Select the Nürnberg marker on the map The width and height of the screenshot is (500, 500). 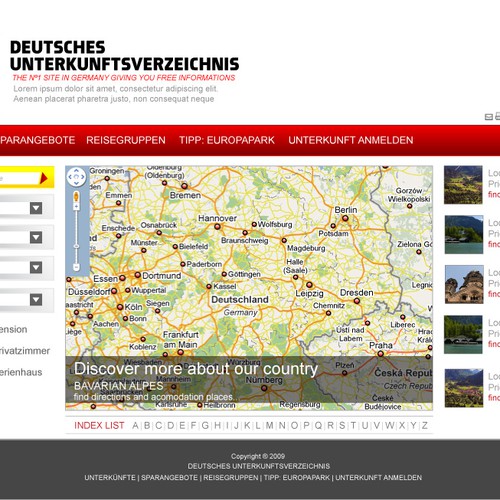click(x=264, y=388)
